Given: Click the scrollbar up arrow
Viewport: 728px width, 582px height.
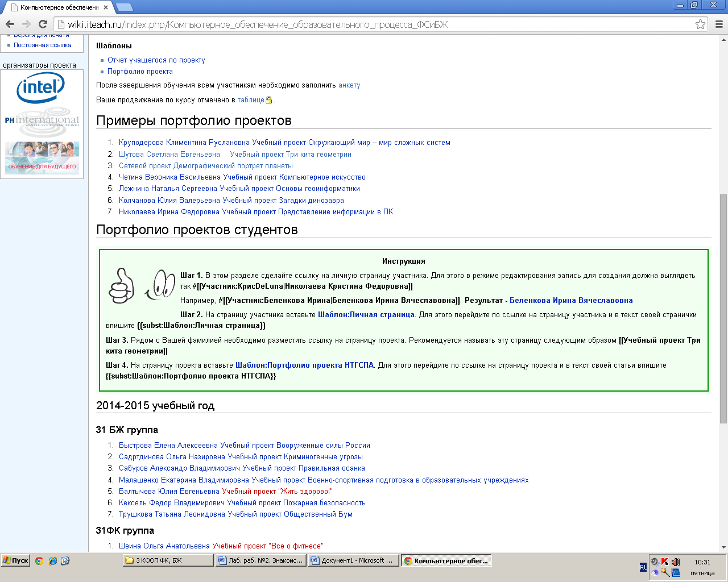Looking at the screenshot, I should pos(723,40).
